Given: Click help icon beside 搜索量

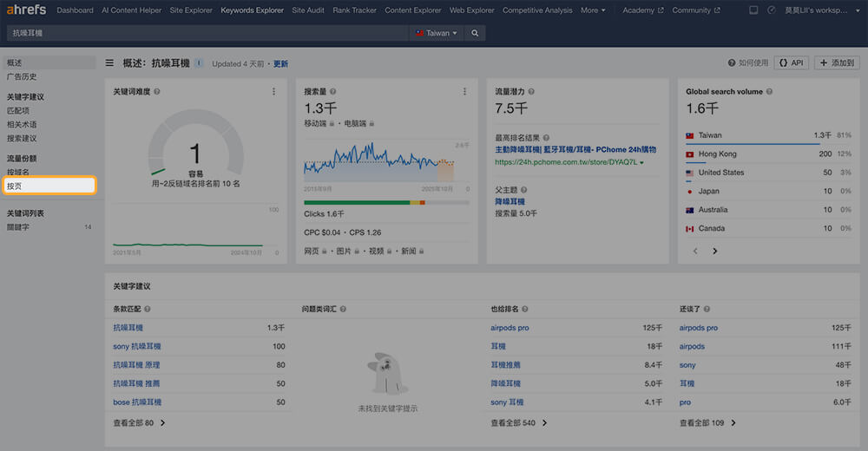Looking at the screenshot, I should click(x=332, y=92).
